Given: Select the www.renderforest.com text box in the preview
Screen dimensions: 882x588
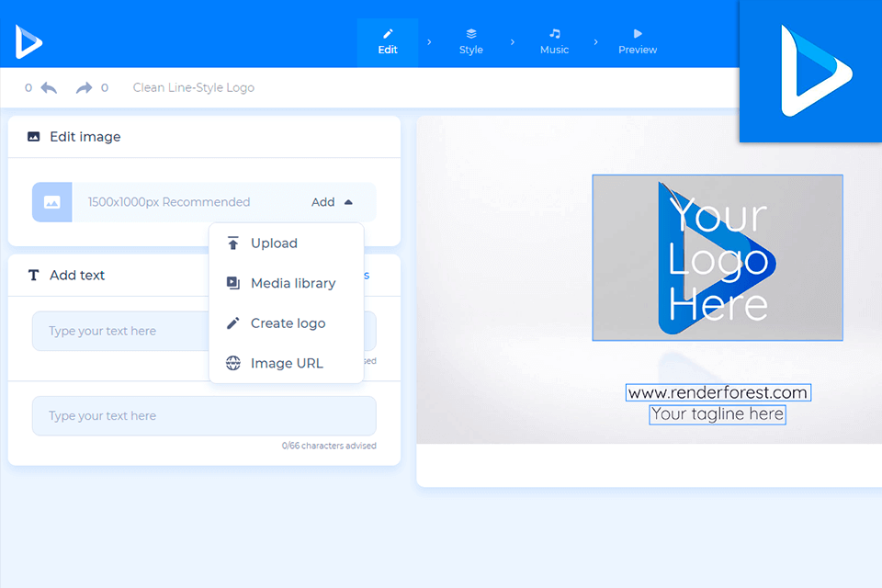Looking at the screenshot, I should pos(718,392).
